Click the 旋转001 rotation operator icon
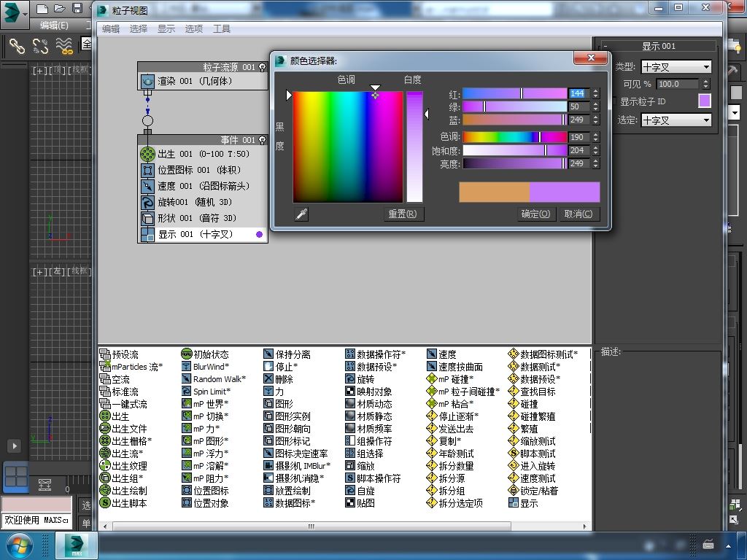Screen dimensions: 747x560 (147, 203)
